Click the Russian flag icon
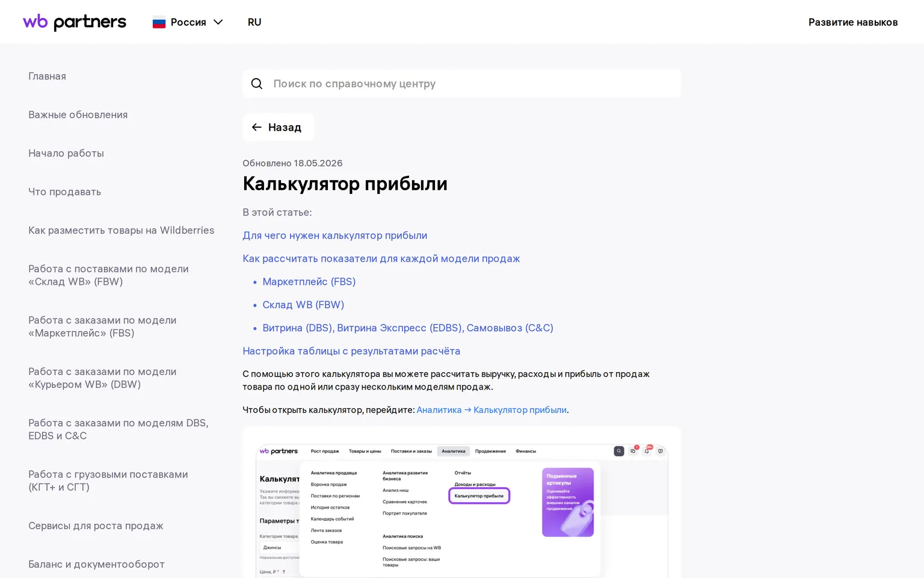Image resolution: width=924 pixels, height=578 pixels. pyautogui.click(x=159, y=22)
